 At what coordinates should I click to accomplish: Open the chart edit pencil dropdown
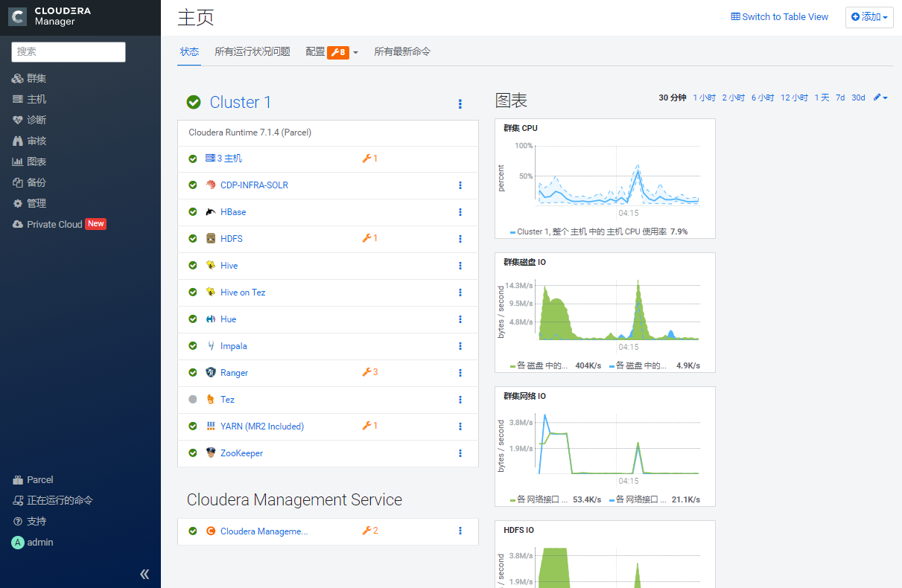[x=880, y=98]
